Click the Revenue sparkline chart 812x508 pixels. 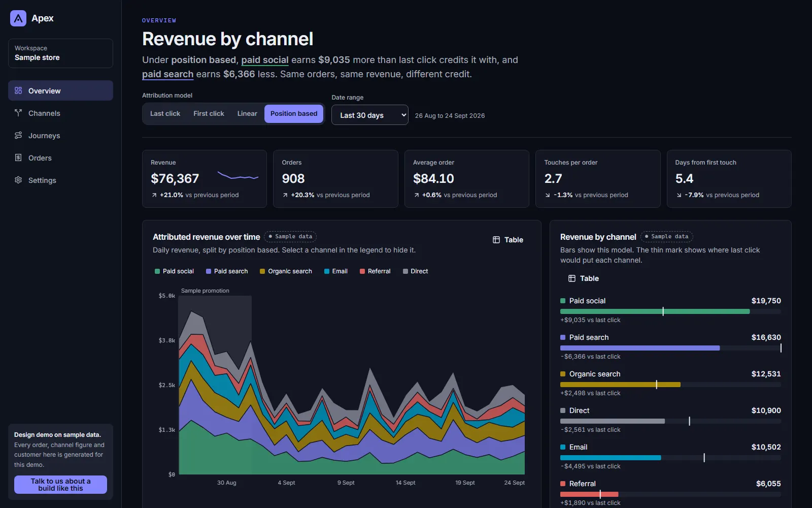[238, 175]
